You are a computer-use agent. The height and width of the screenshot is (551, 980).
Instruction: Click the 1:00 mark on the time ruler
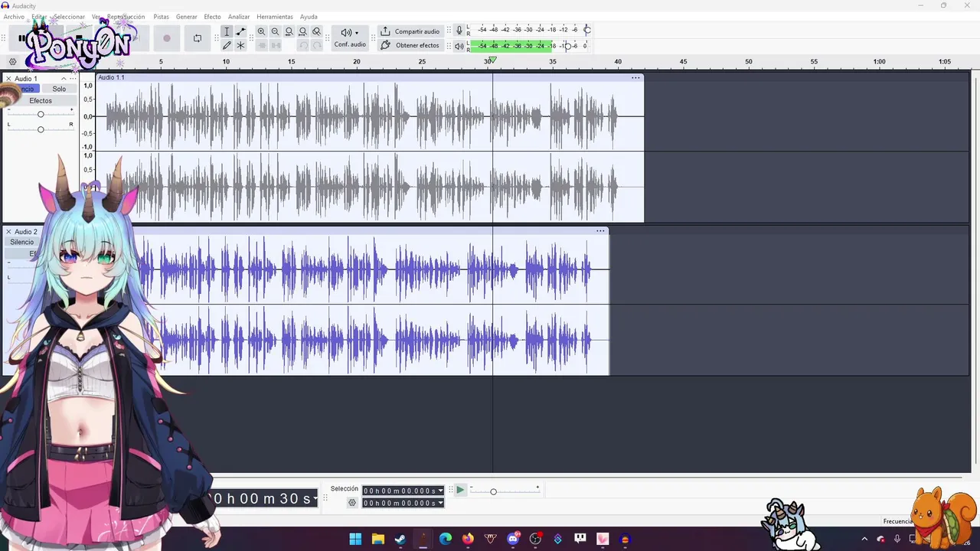click(880, 61)
